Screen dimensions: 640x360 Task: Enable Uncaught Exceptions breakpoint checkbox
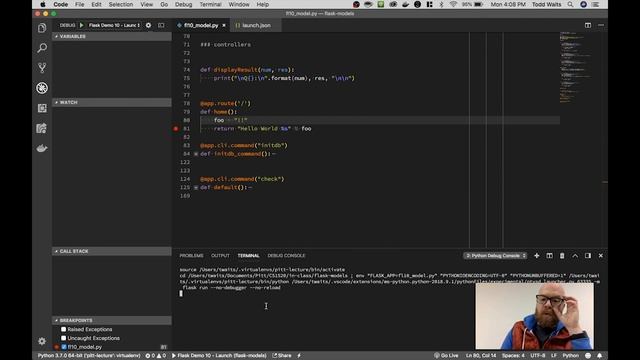(64, 338)
